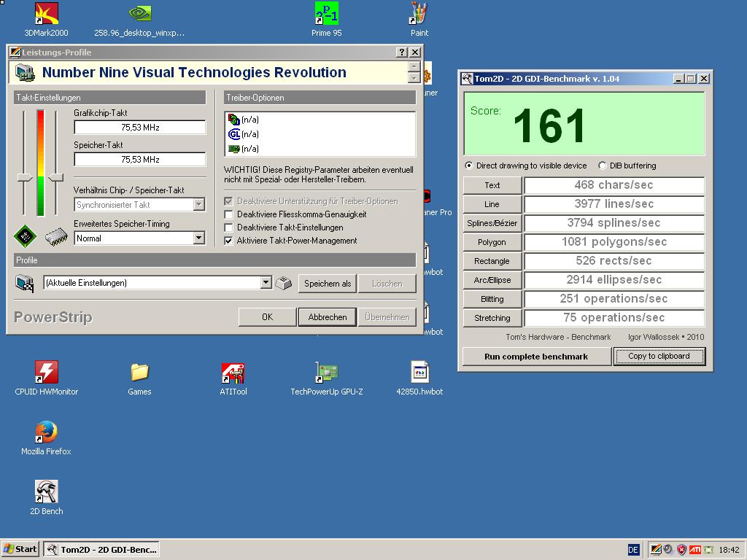This screenshot has width=747, height=560.
Task: Toggle Deaktiviere Takt-Einstellungen checkbox
Action: 228,227
